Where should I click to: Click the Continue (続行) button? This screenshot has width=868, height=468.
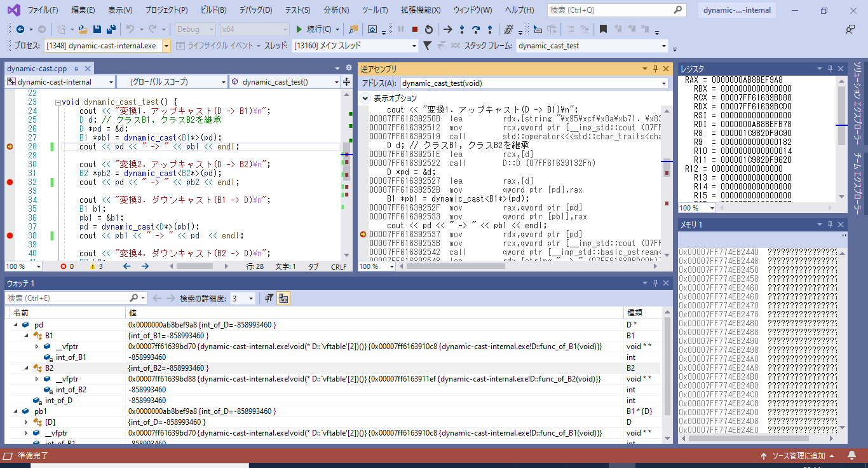pyautogui.click(x=314, y=29)
